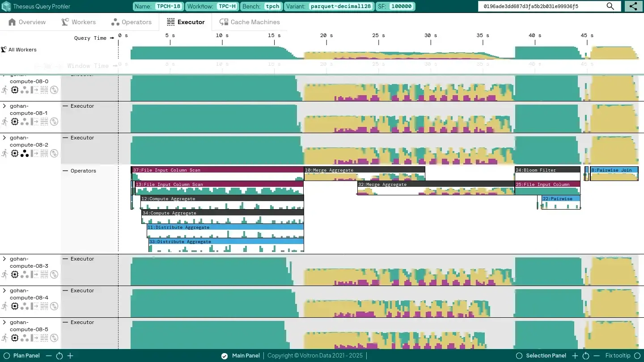Click the Theseus Query Profiler logo
Viewport: 644px width, 362px height.
(x=6, y=6)
